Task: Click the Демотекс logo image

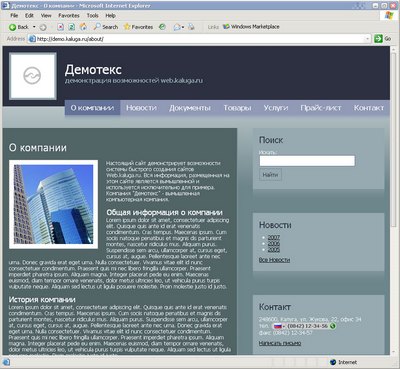Action: tap(33, 76)
